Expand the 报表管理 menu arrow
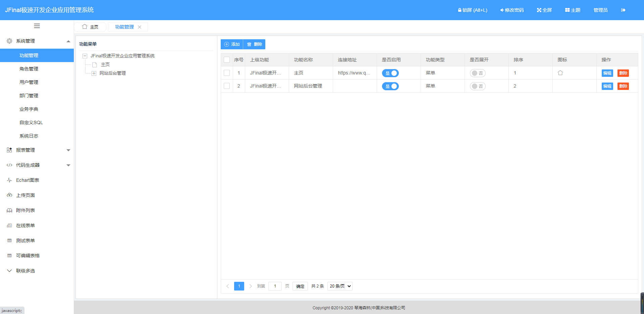 tap(68, 150)
